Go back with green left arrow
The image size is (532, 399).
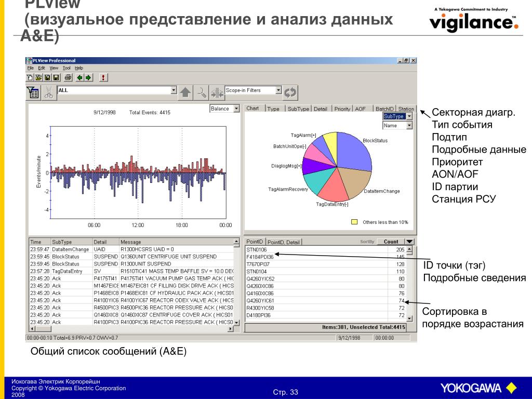click(x=79, y=78)
